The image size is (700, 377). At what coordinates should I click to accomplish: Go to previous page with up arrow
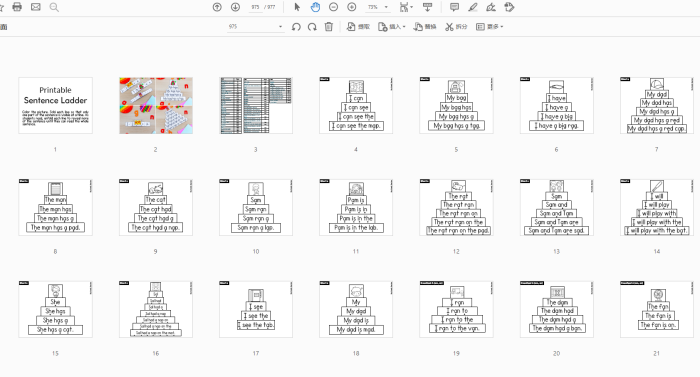pos(217,7)
